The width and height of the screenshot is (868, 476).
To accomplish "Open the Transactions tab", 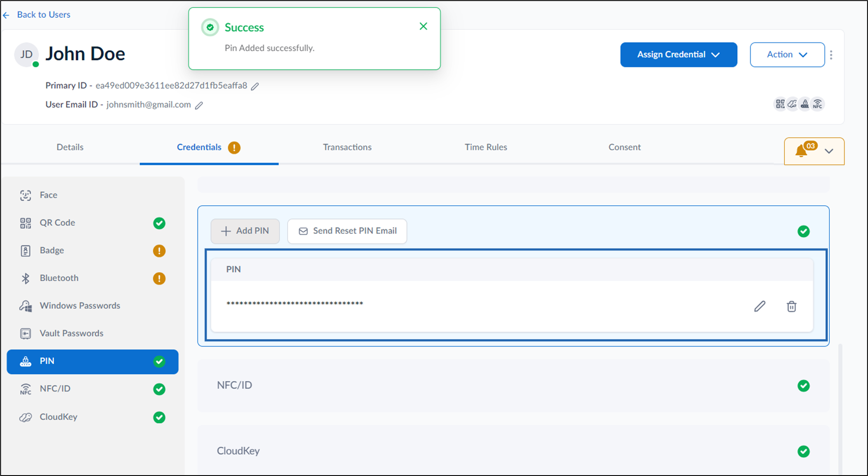I will coord(347,147).
